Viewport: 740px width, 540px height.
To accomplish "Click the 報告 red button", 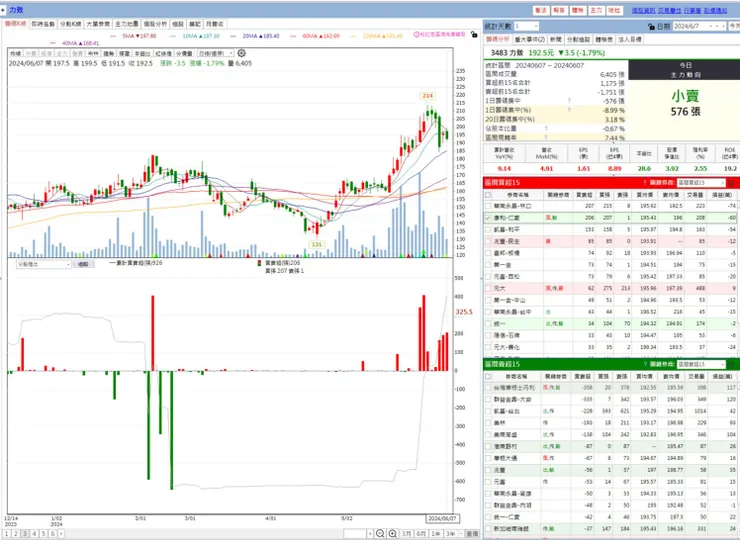I will click(559, 10).
